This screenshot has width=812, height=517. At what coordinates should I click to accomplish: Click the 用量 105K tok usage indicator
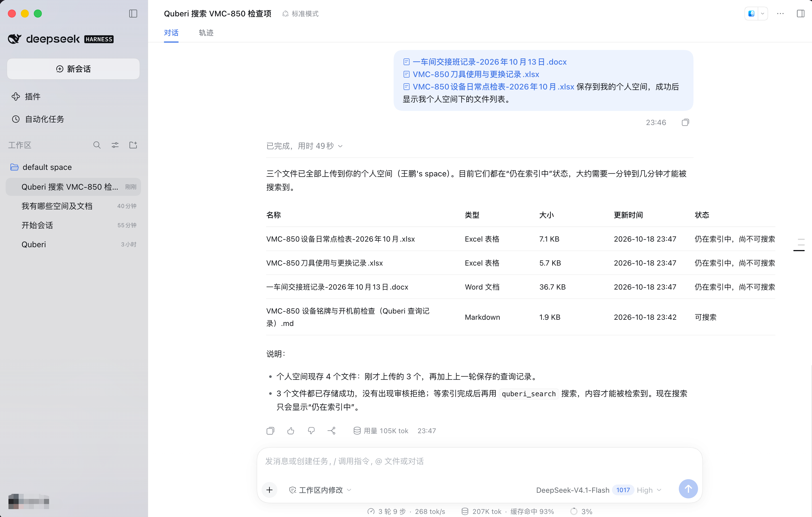[381, 431]
